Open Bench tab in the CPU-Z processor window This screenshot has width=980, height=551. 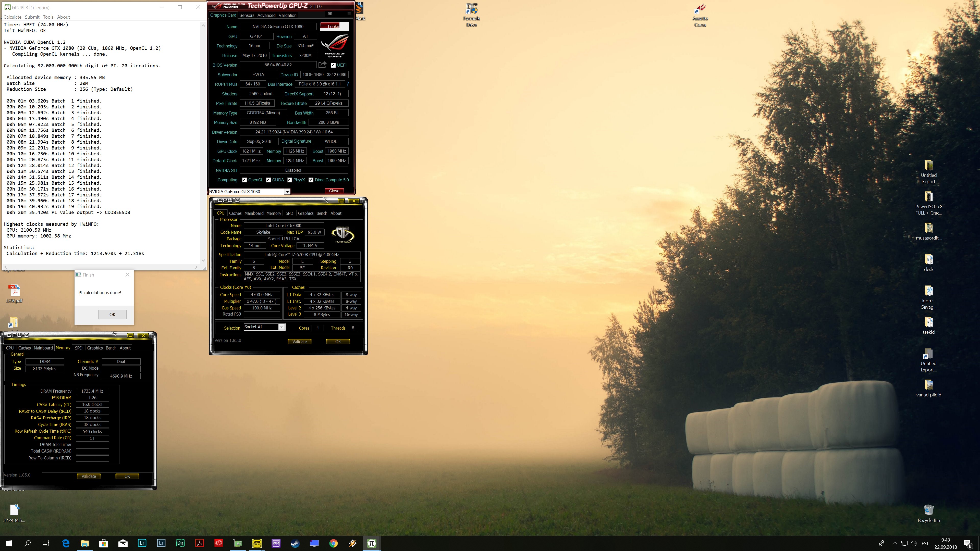322,213
